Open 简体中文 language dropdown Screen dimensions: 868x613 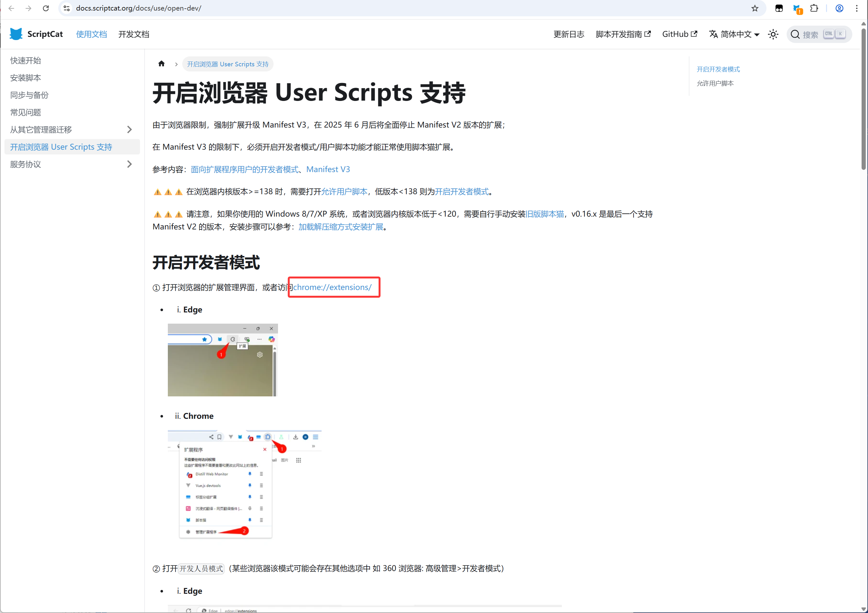click(734, 34)
